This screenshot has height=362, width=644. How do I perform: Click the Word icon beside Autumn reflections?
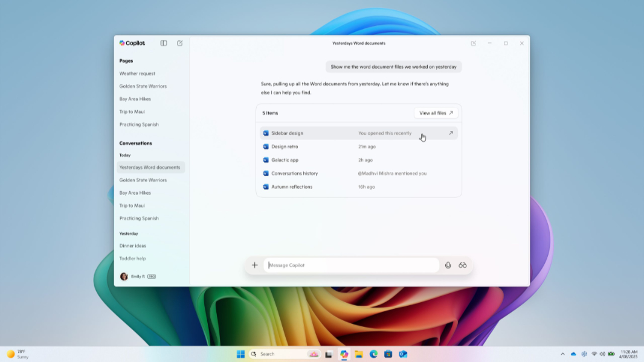click(265, 186)
